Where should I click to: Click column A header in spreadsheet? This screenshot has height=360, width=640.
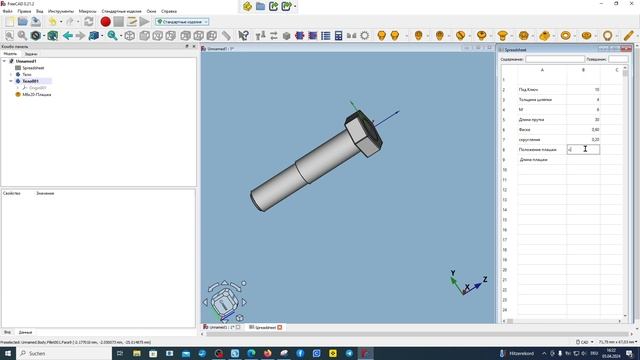[542, 70]
